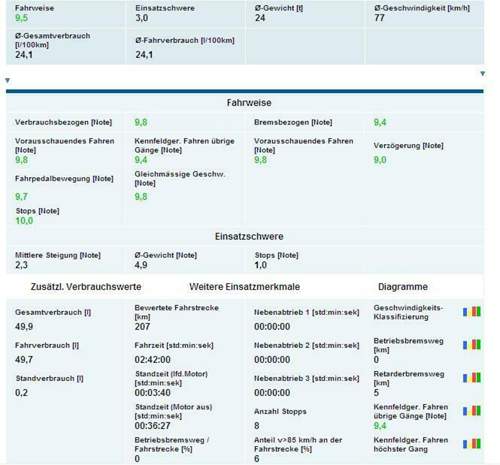Click the Nebenabtrieb 1 label

pos(307,312)
